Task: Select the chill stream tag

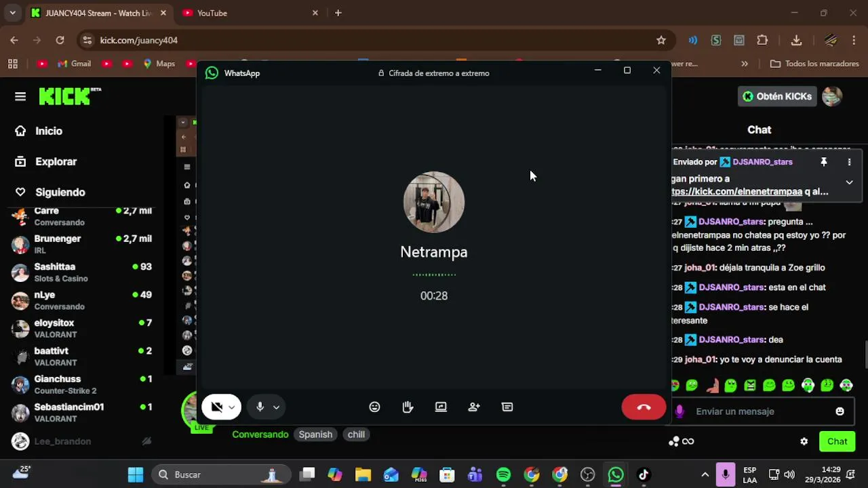Action: (356, 434)
